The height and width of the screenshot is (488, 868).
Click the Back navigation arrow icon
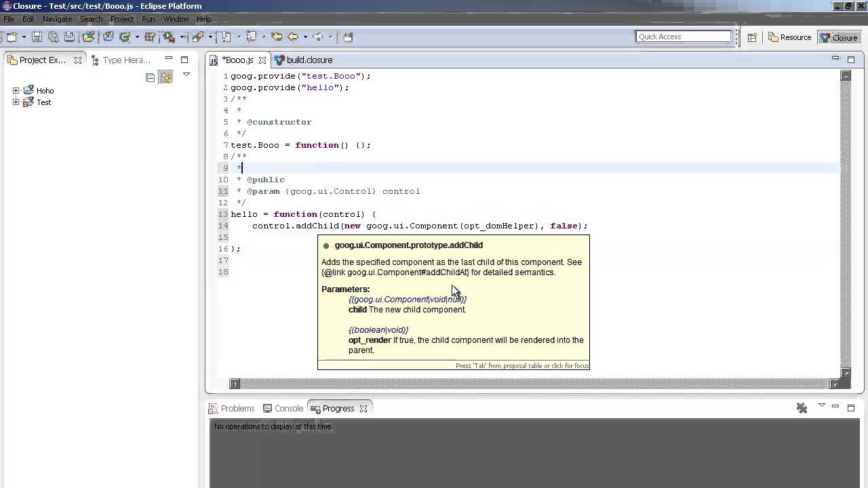click(293, 37)
